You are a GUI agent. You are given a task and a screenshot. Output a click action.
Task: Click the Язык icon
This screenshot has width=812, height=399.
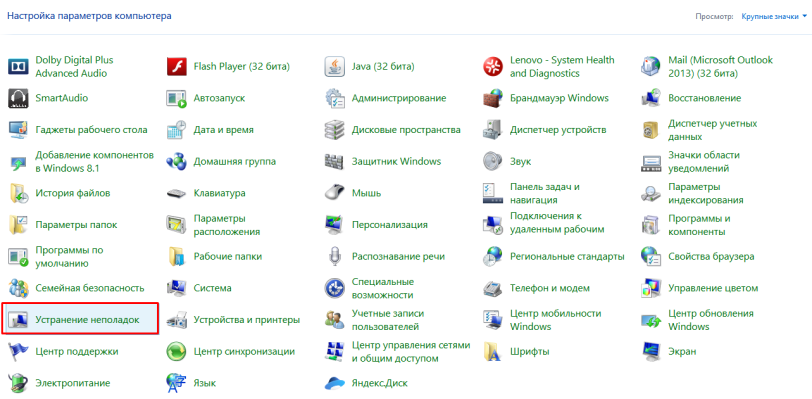pos(177,383)
